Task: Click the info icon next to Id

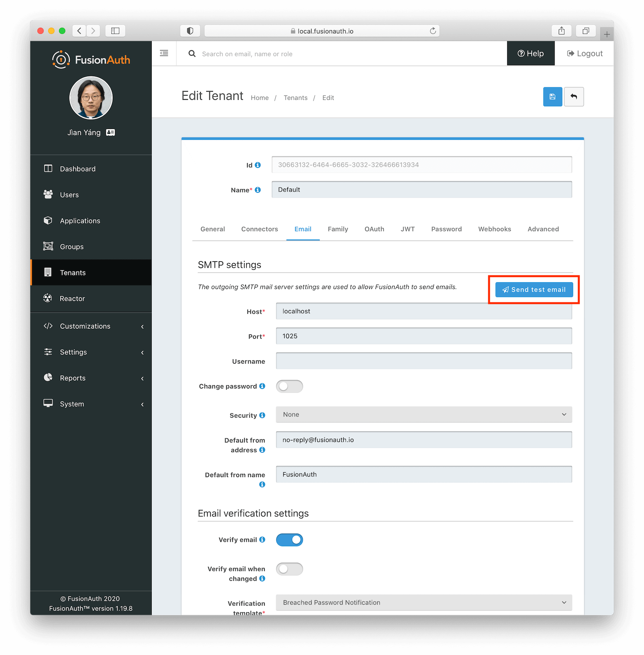Action: pos(258,165)
